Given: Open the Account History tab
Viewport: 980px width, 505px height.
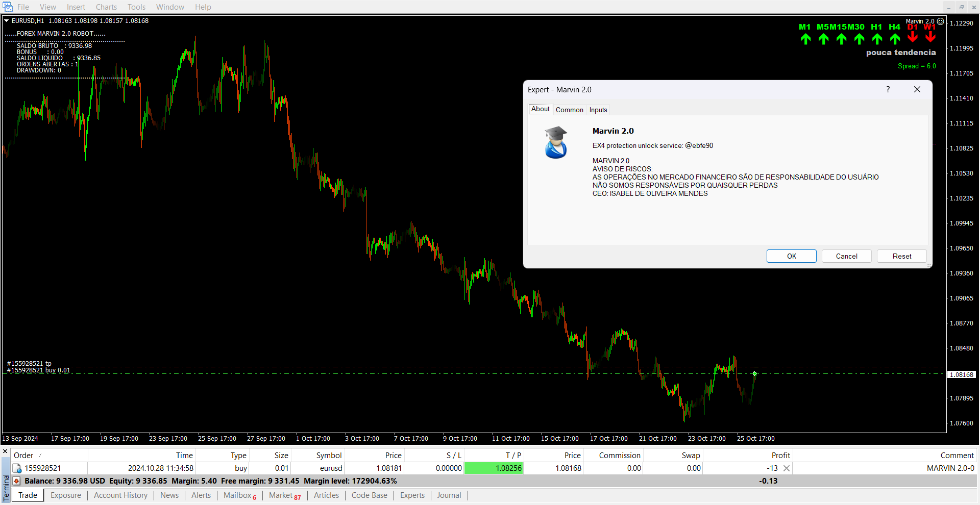Looking at the screenshot, I should click(120, 495).
